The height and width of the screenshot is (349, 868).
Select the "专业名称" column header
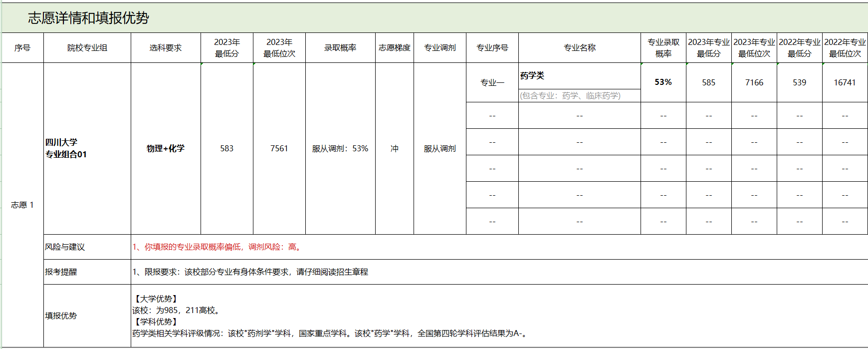click(x=579, y=48)
